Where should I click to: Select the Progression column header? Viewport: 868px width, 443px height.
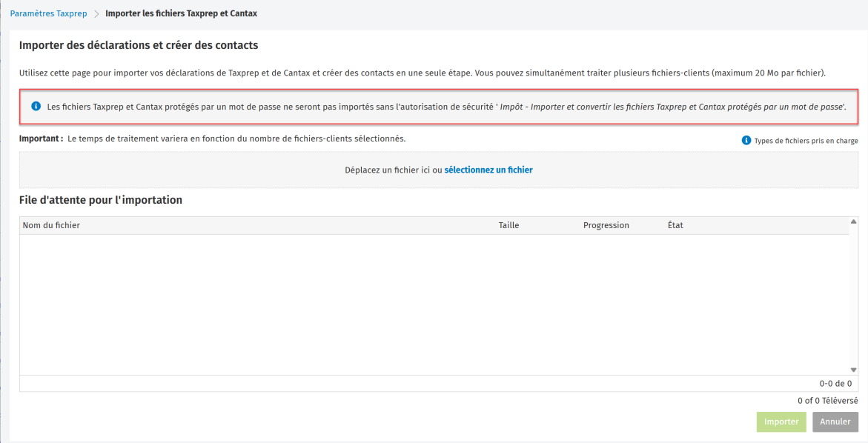point(606,225)
